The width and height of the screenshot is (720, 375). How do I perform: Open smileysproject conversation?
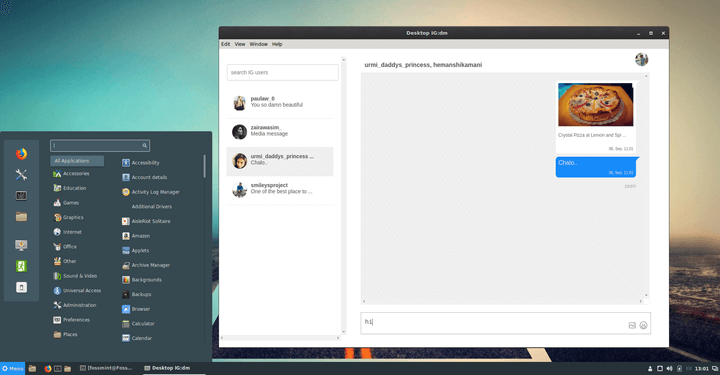(280, 190)
